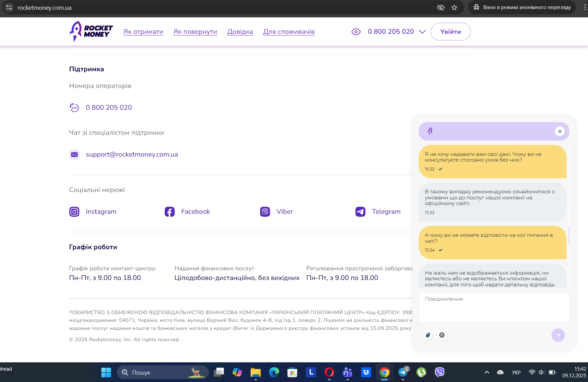This screenshot has height=382, width=588.
Task: Click the Viber social icon
Action: pyautogui.click(x=265, y=212)
